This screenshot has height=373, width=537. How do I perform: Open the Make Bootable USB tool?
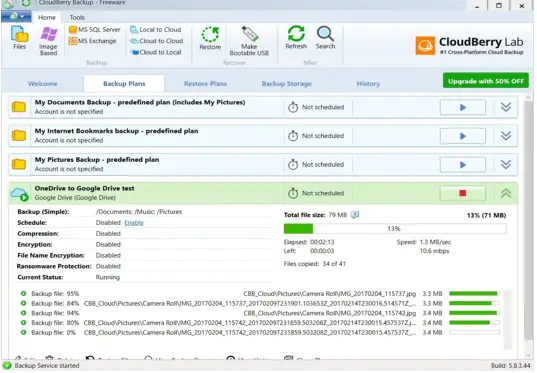249,41
